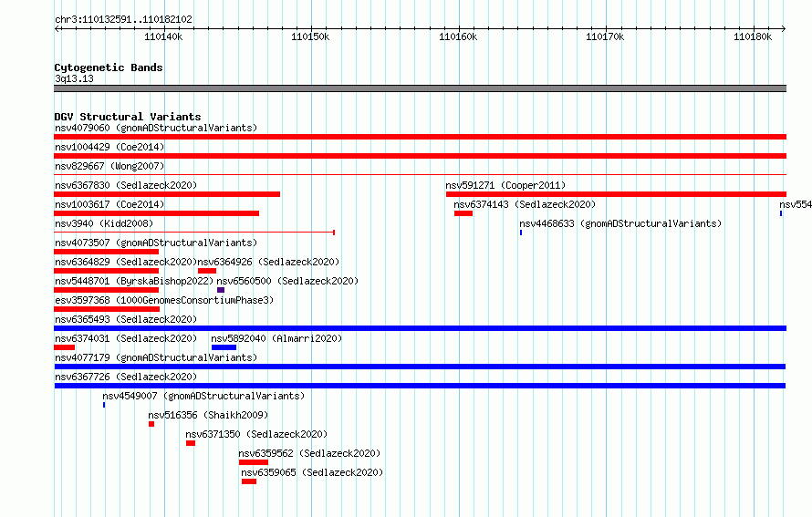Open nsv4549007 gnomAD label

point(203,396)
